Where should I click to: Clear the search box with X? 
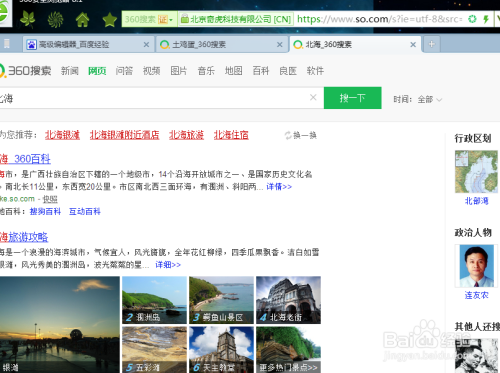[313, 97]
